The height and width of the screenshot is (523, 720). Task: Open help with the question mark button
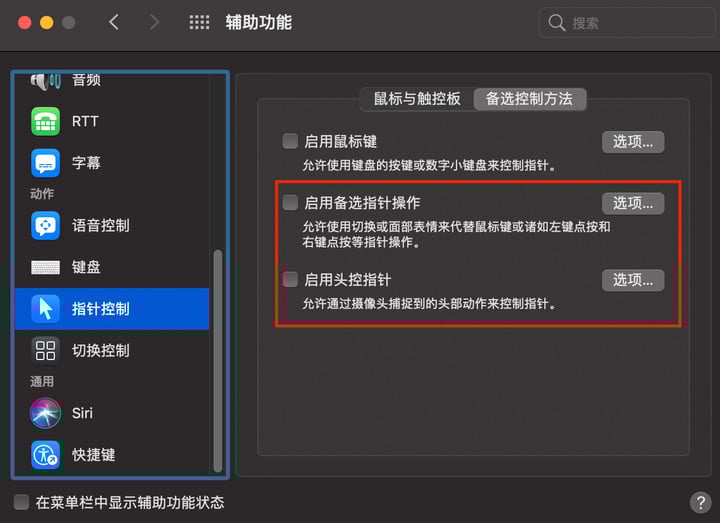[x=700, y=502]
